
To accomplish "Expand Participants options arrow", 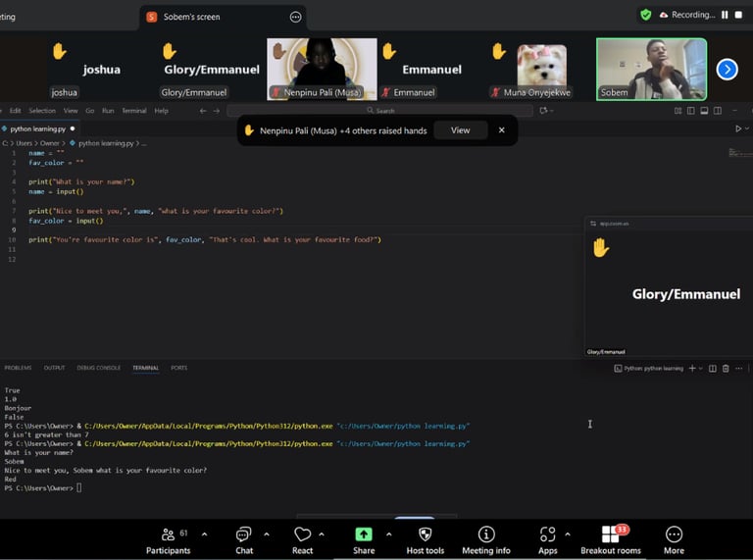I will (205, 535).
